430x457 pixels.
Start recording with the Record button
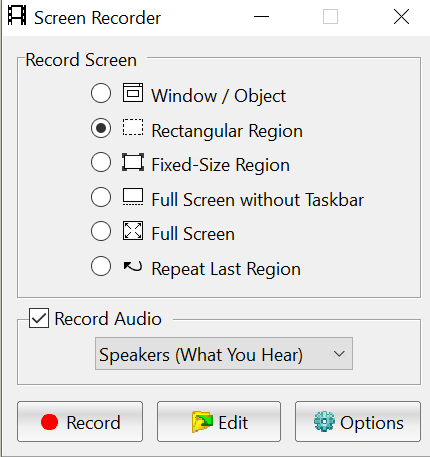click(x=80, y=422)
